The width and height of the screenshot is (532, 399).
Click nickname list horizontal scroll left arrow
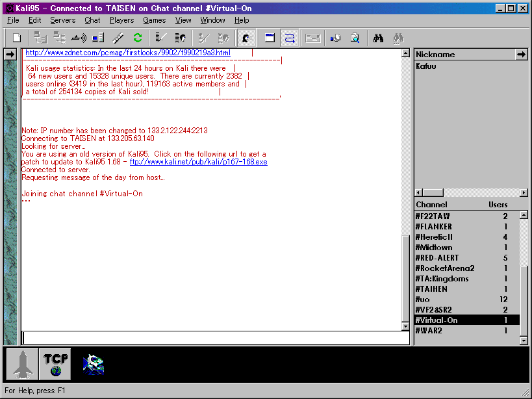click(x=419, y=193)
